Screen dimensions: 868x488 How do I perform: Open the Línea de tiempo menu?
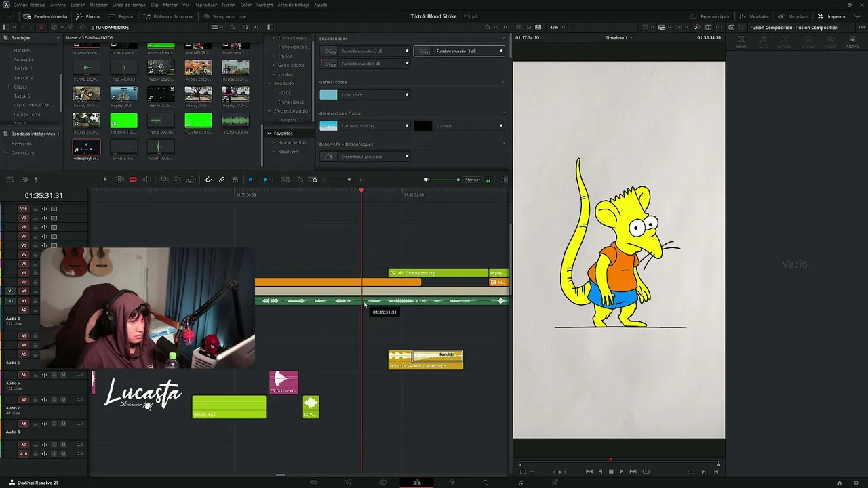129,5
